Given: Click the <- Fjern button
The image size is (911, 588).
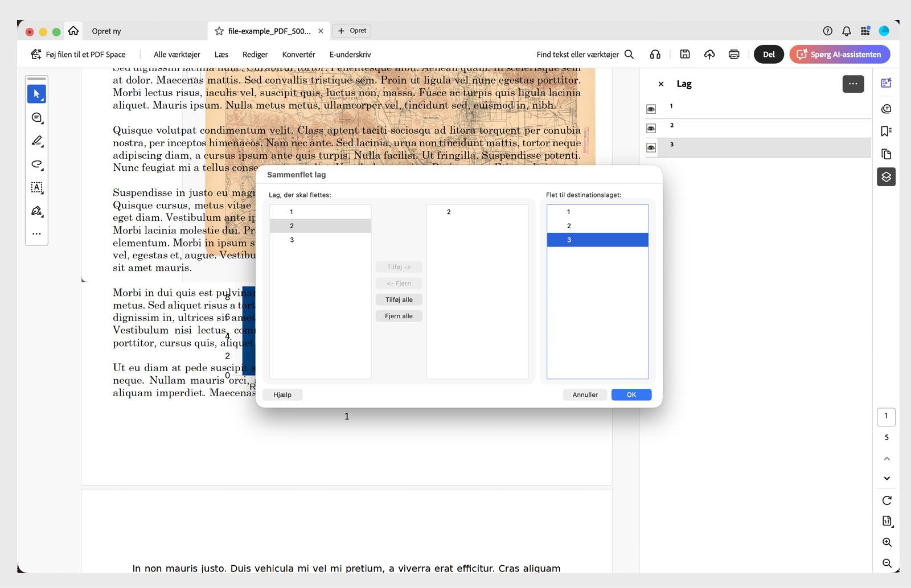Looking at the screenshot, I should (x=399, y=283).
